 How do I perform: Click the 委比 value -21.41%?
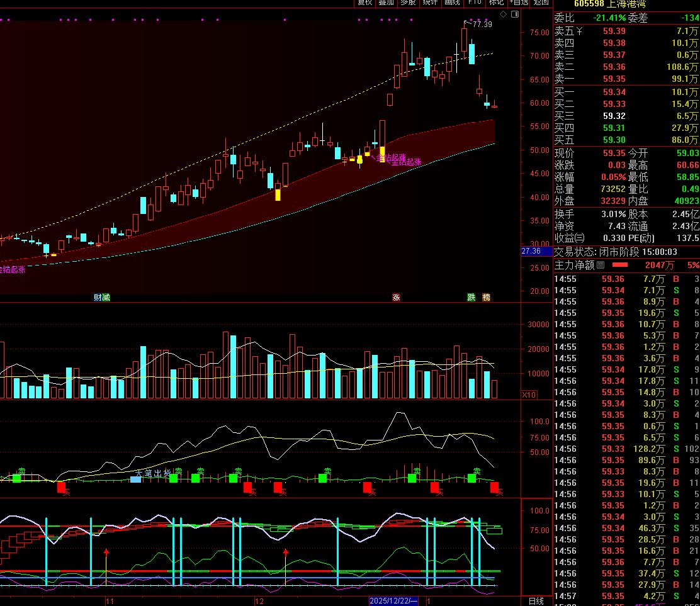pyautogui.click(x=609, y=18)
